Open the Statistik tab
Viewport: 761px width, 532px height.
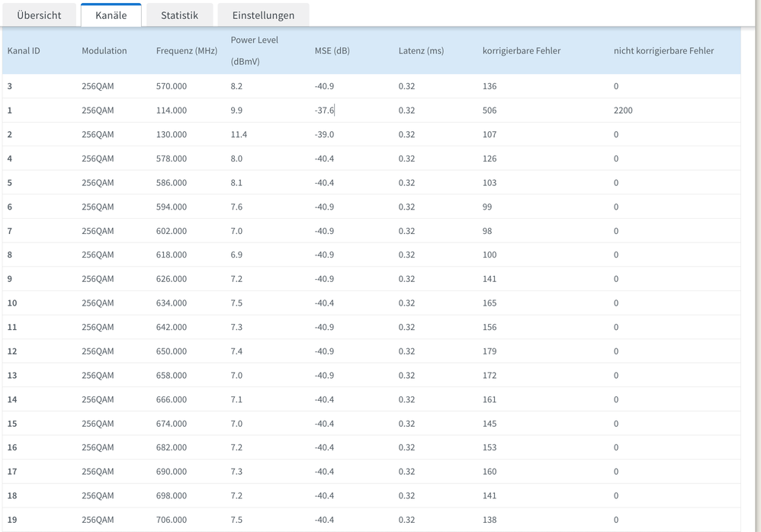179,15
